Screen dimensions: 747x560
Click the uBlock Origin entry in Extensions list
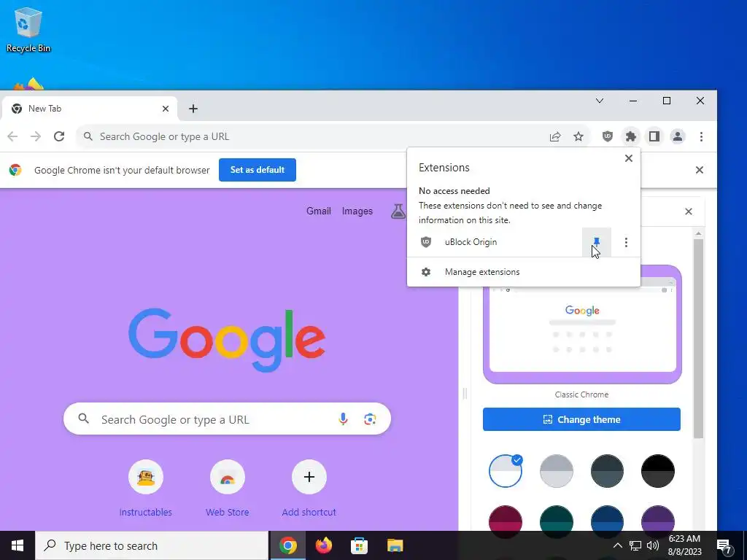pos(495,242)
